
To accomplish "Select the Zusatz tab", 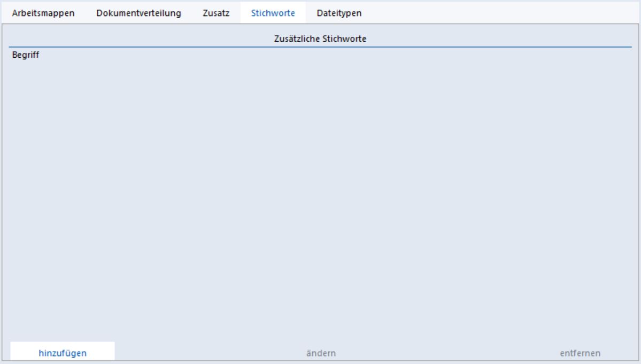I will [x=216, y=13].
